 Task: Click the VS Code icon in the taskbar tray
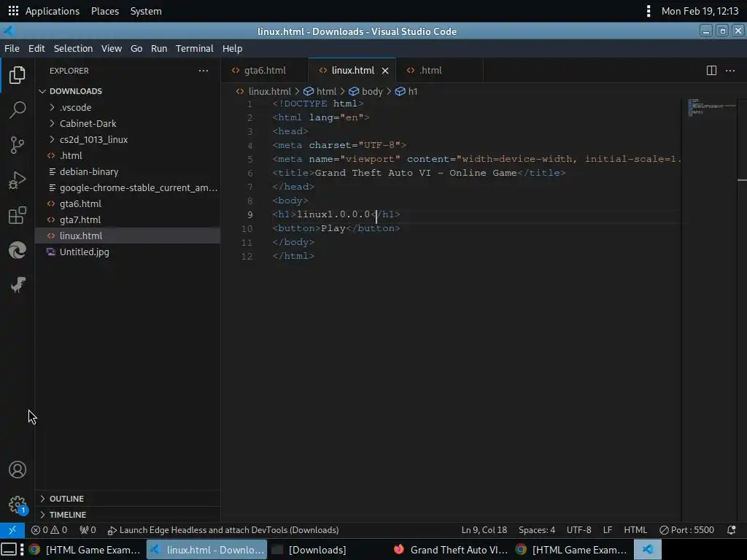648,550
